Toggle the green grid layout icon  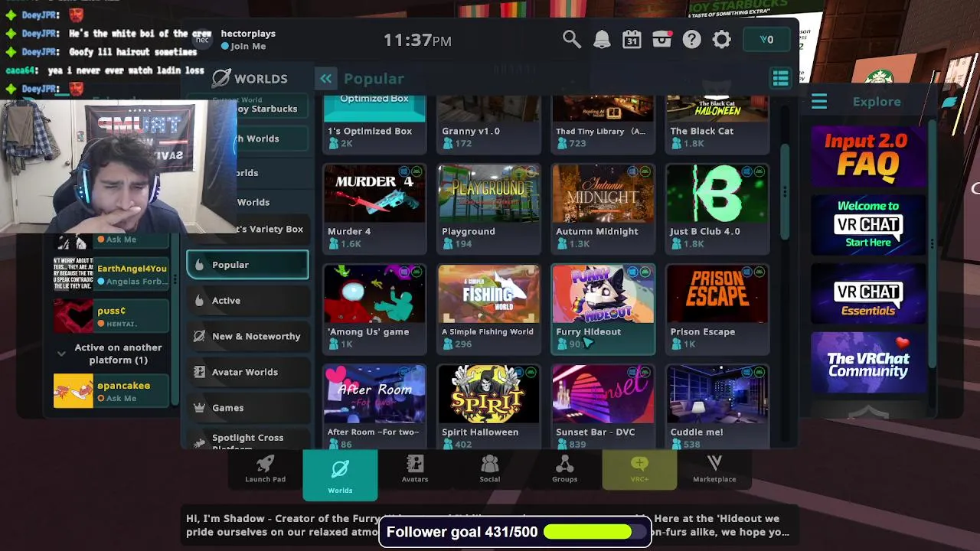point(780,78)
